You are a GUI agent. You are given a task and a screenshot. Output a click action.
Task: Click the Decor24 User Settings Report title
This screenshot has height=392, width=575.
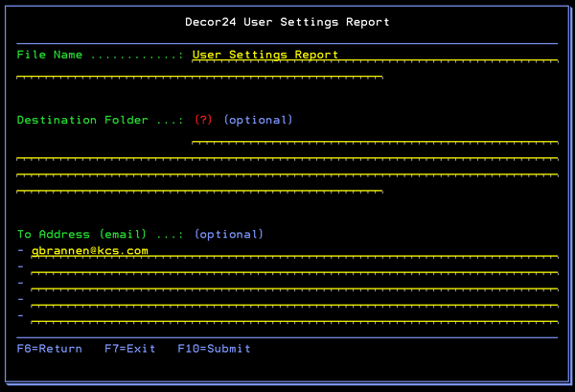pyautogui.click(x=287, y=21)
